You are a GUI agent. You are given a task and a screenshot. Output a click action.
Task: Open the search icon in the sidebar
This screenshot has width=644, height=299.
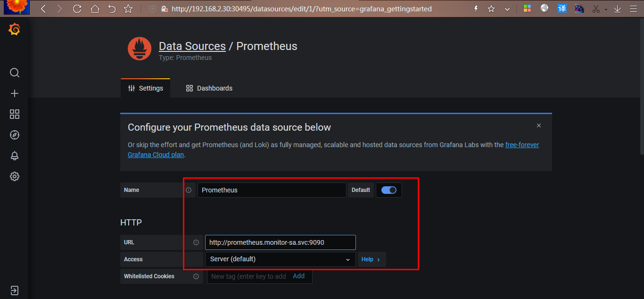(15, 73)
